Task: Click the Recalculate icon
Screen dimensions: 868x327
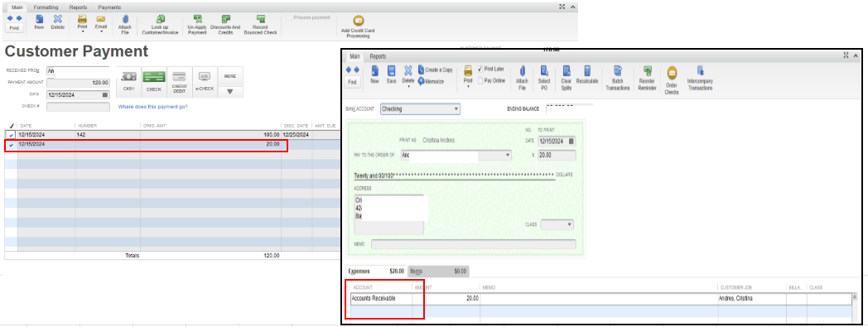Action: click(587, 70)
